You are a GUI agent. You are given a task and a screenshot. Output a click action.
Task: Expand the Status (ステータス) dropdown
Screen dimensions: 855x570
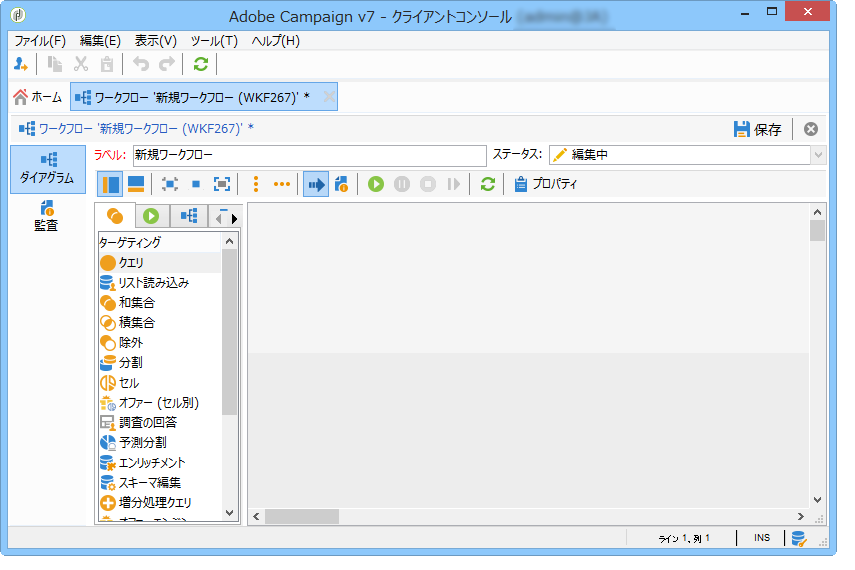click(818, 155)
